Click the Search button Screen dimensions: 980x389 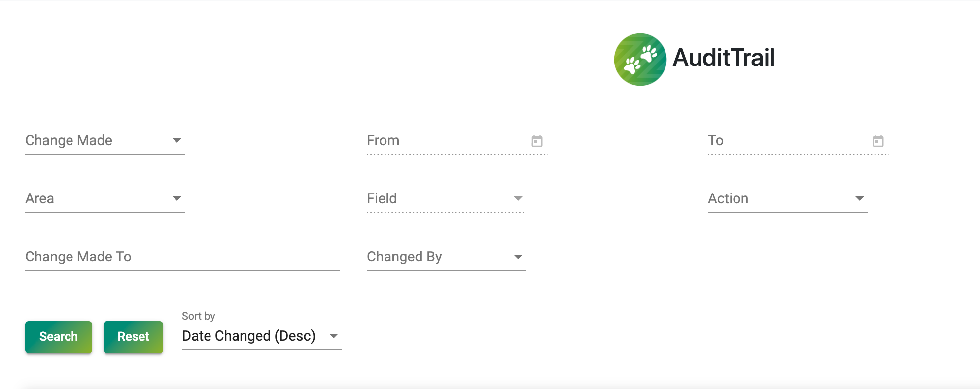tap(59, 337)
